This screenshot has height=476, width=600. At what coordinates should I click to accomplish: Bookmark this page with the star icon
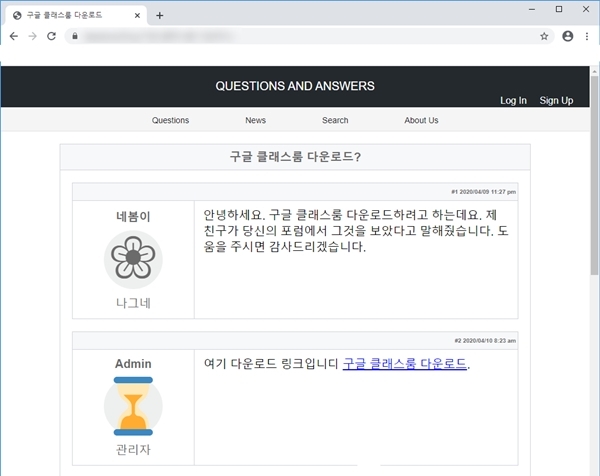coord(544,36)
